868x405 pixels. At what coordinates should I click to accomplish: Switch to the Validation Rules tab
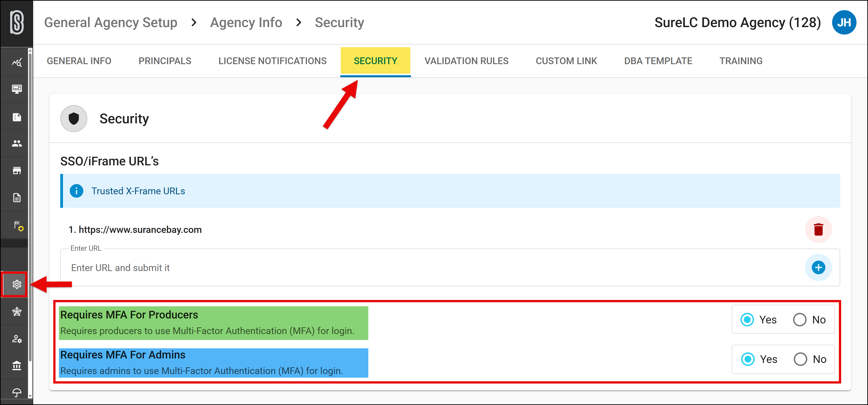click(x=466, y=61)
